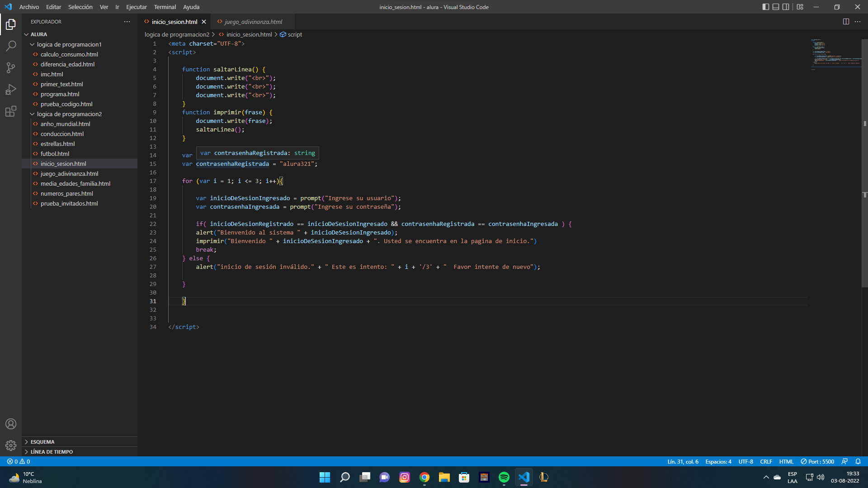
Task: Open Instagram from the taskbar
Action: click(404, 477)
